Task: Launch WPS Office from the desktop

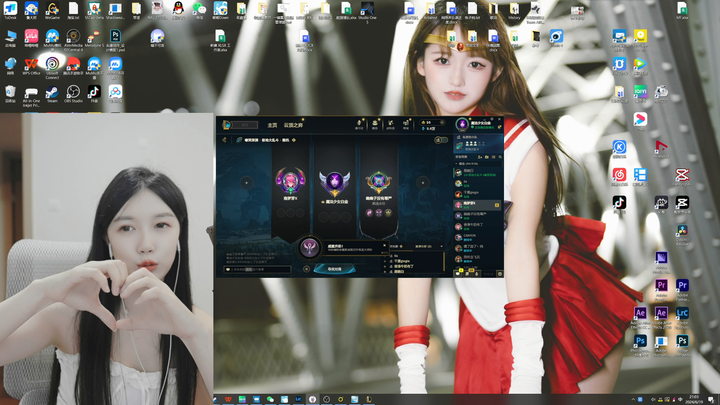Action: pyautogui.click(x=31, y=65)
